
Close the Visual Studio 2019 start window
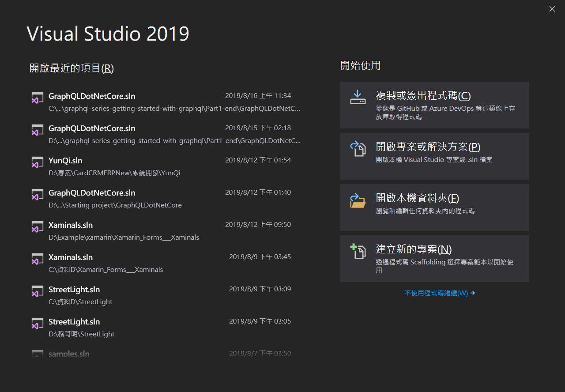click(552, 9)
